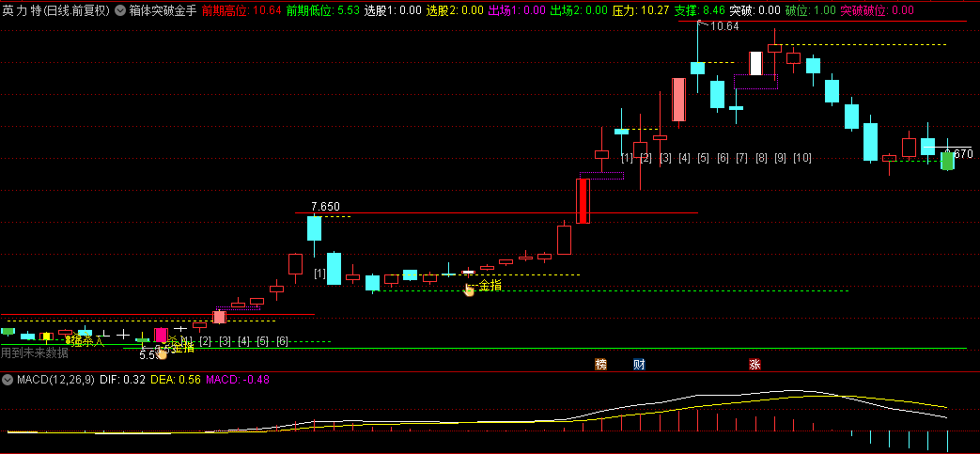
Task: Click the DEA: 0.56 value
Action: [x=176, y=380]
